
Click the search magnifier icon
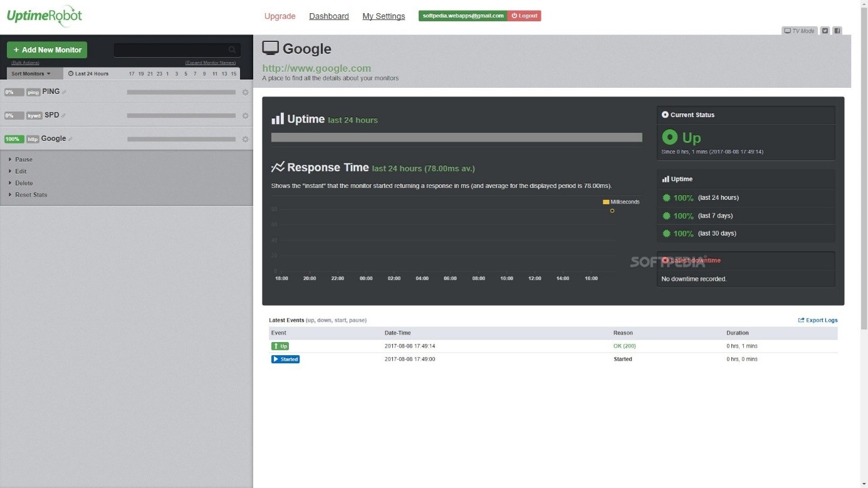(x=232, y=50)
